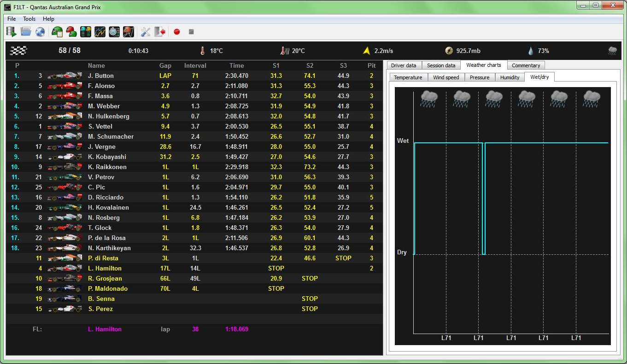Switch to the Driver data tab
This screenshot has height=364, width=627.
point(404,65)
